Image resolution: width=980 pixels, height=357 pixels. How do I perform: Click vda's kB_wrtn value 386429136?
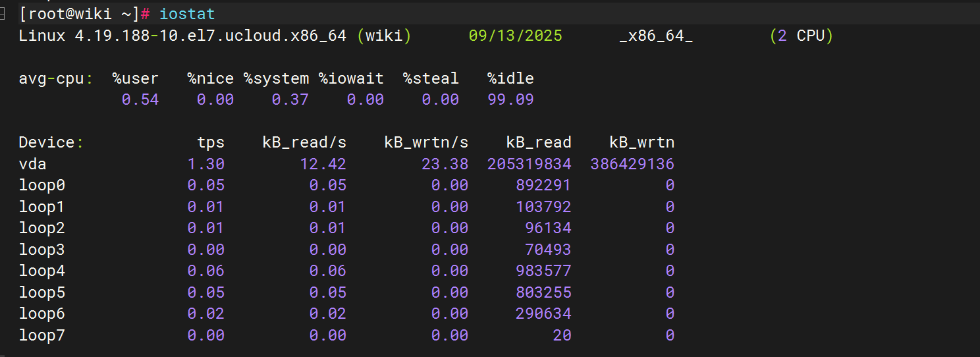[x=632, y=164]
